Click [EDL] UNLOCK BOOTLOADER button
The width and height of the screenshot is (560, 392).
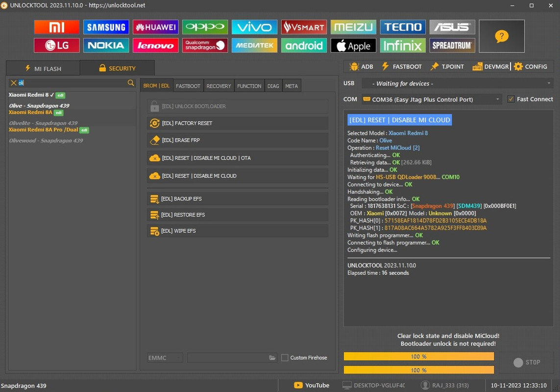pyautogui.click(x=238, y=106)
